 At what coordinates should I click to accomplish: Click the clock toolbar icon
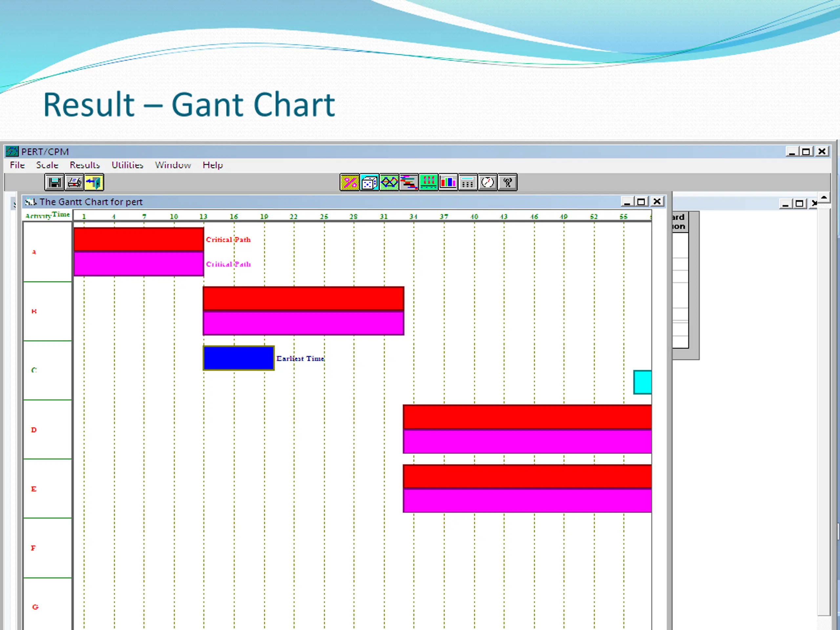coord(488,183)
